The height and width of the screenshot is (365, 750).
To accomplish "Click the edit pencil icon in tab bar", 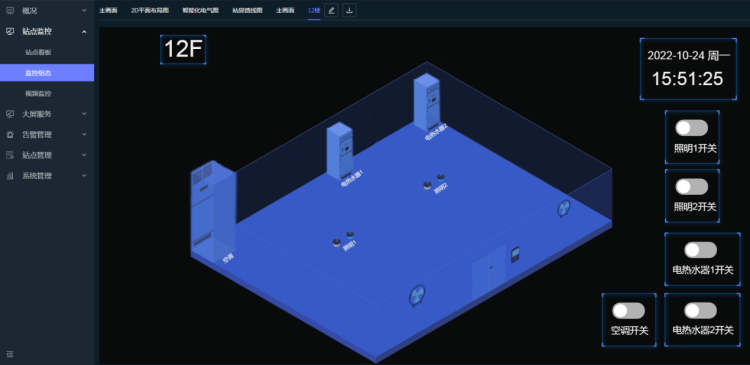I will pos(331,10).
